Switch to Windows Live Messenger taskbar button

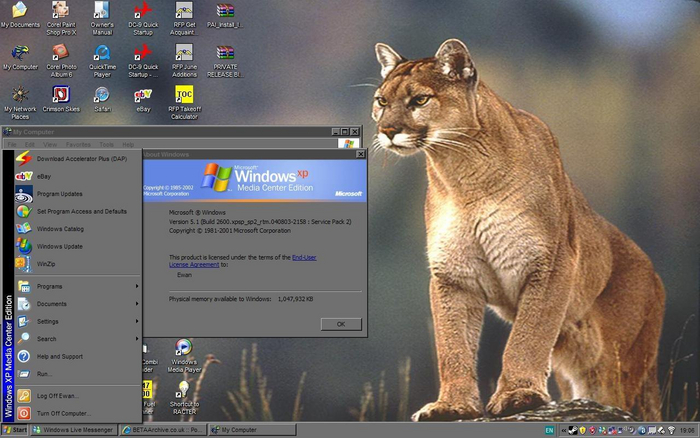coord(74,430)
